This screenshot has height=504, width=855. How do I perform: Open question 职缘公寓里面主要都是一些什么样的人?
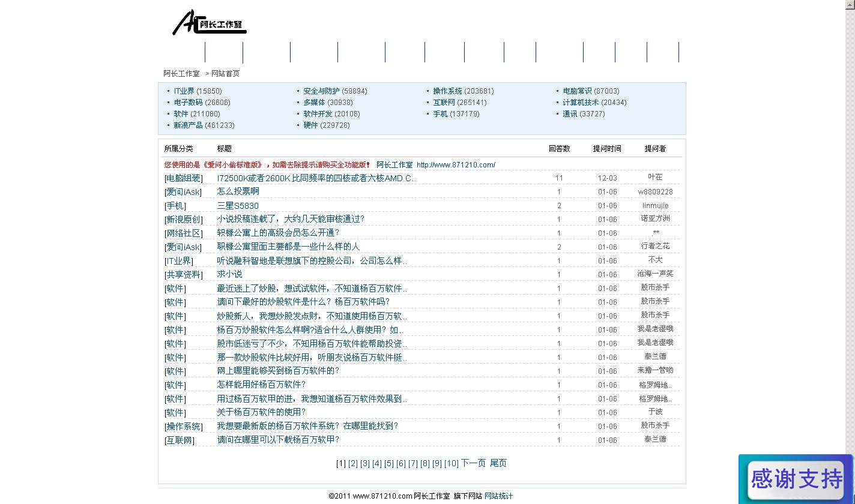tap(288, 247)
